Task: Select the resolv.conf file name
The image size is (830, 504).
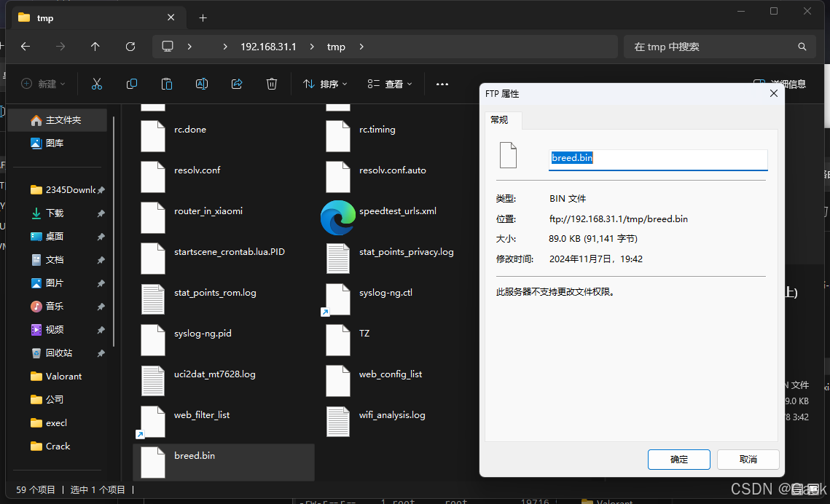Action: tap(197, 170)
